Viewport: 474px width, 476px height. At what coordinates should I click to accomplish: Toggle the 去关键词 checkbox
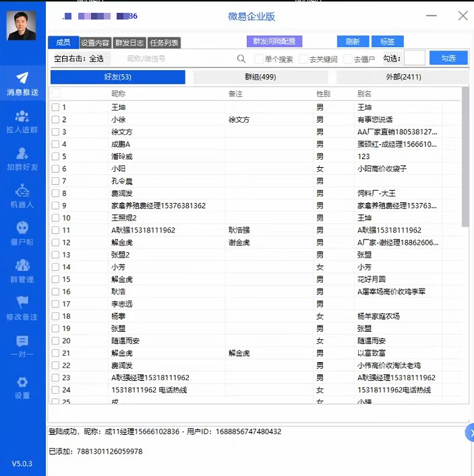[x=303, y=59]
